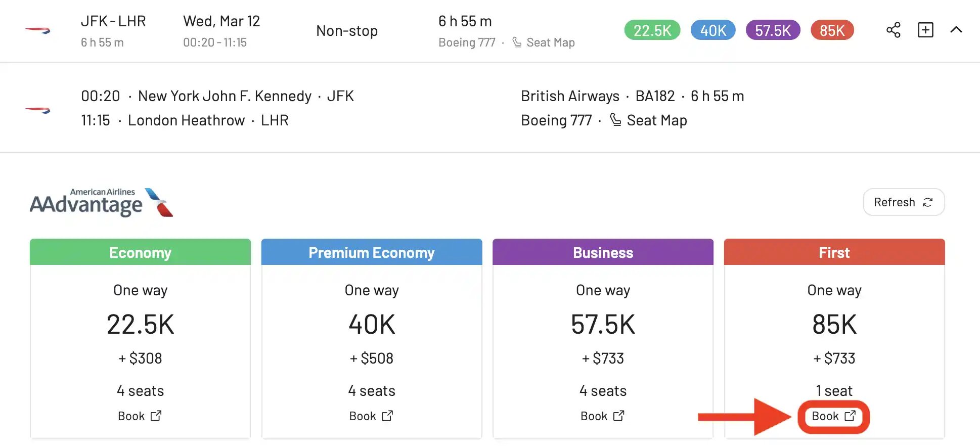Click the phone seat icon beside header Seat Map
This screenshot has height=448, width=980.
click(517, 42)
